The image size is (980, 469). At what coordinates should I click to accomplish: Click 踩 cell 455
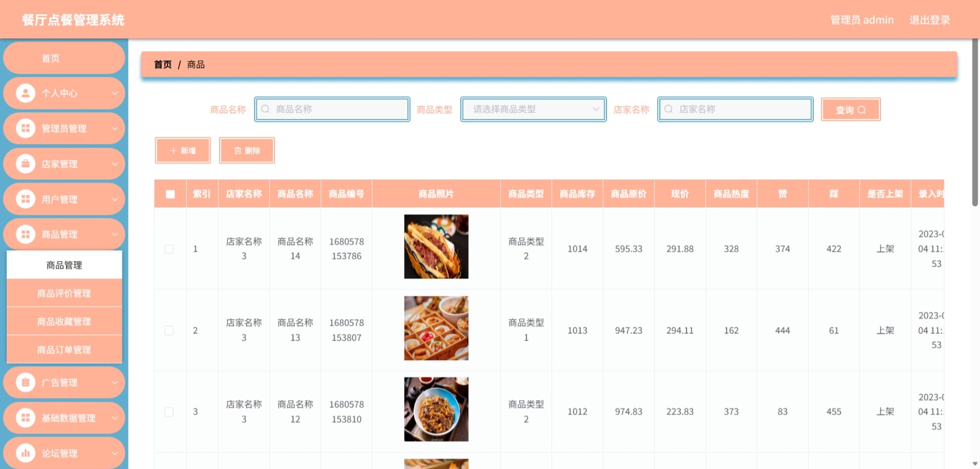pyautogui.click(x=834, y=412)
